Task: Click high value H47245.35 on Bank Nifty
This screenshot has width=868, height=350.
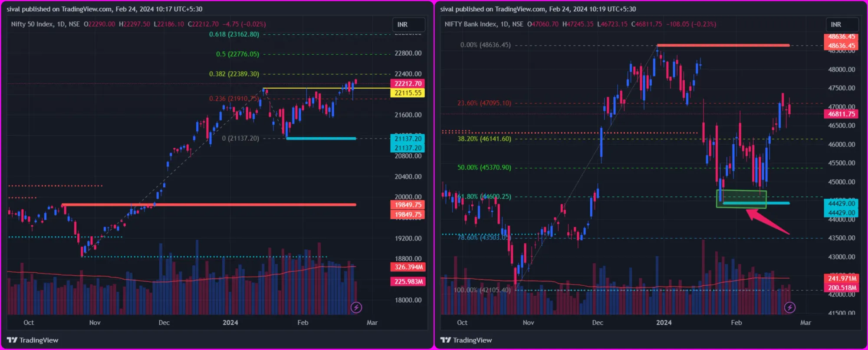Action: click(578, 24)
